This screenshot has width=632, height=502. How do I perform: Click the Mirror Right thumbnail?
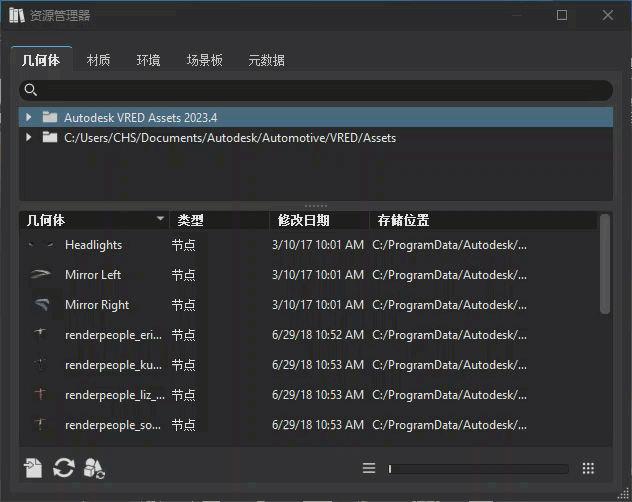point(41,305)
